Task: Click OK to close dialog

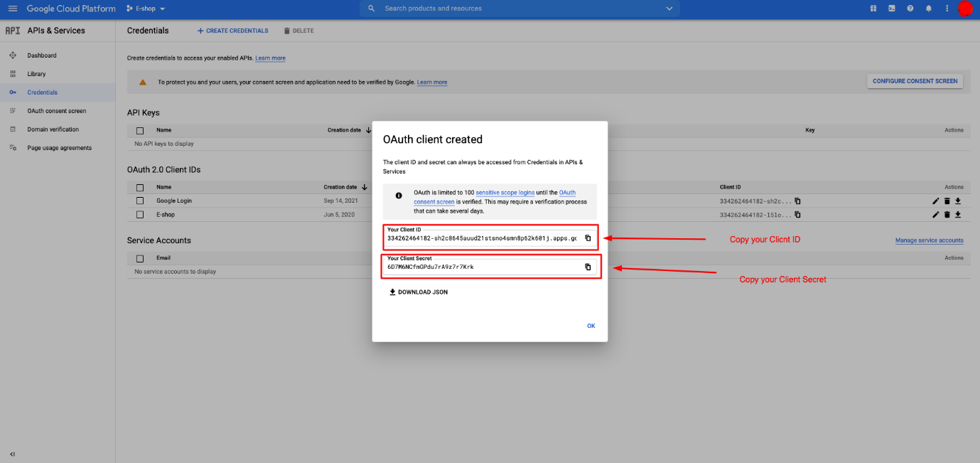Action: [x=591, y=326]
